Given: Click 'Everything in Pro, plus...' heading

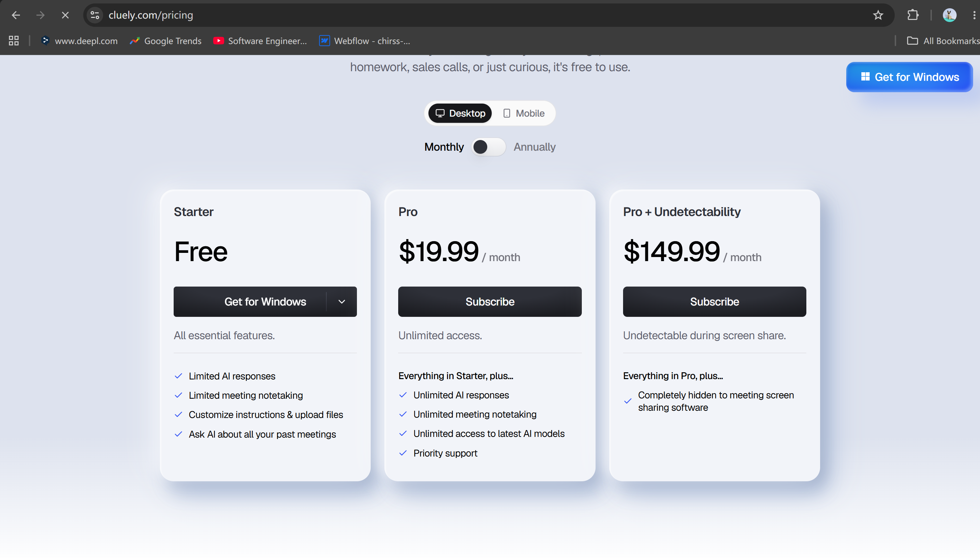Looking at the screenshot, I should pos(673,376).
